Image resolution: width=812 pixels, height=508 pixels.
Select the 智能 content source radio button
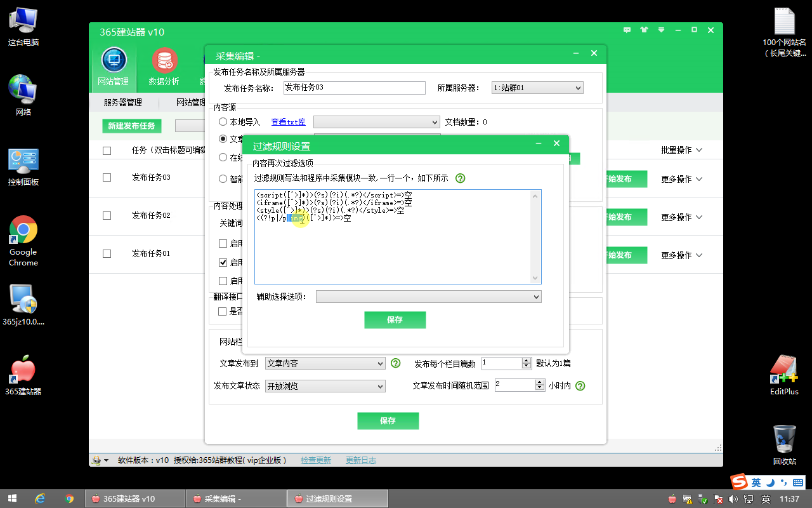[223, 178]
